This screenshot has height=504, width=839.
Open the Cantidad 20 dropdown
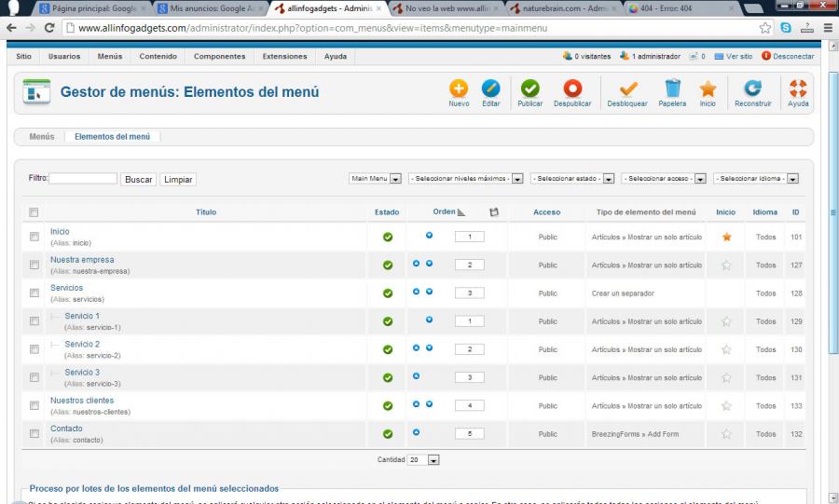pos(423,459)
